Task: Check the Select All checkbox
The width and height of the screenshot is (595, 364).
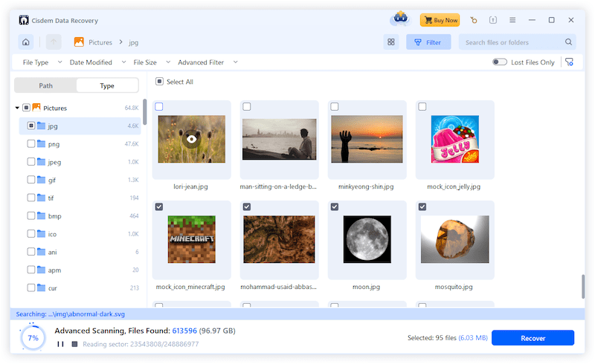Action: coord(159,82)
